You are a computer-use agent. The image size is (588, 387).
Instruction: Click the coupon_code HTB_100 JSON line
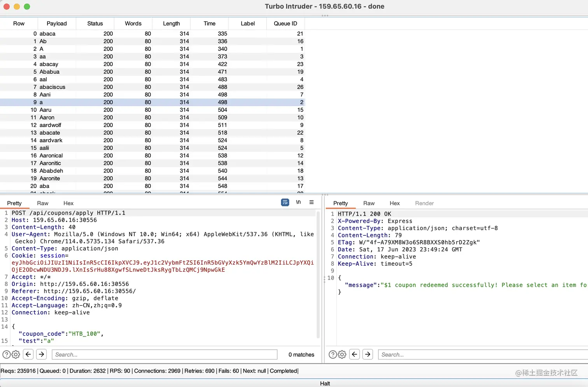[x=61, y=334]
